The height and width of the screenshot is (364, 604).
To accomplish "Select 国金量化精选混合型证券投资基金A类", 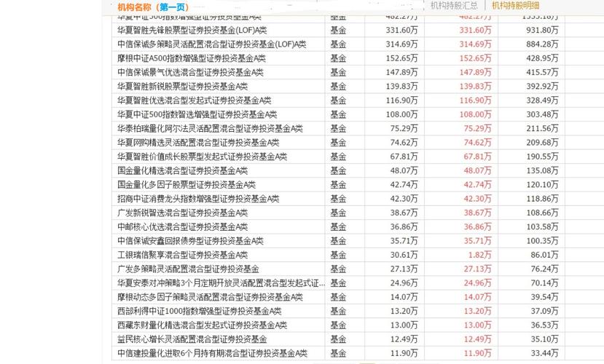I will pyautogui.click(x=183, y=170).
